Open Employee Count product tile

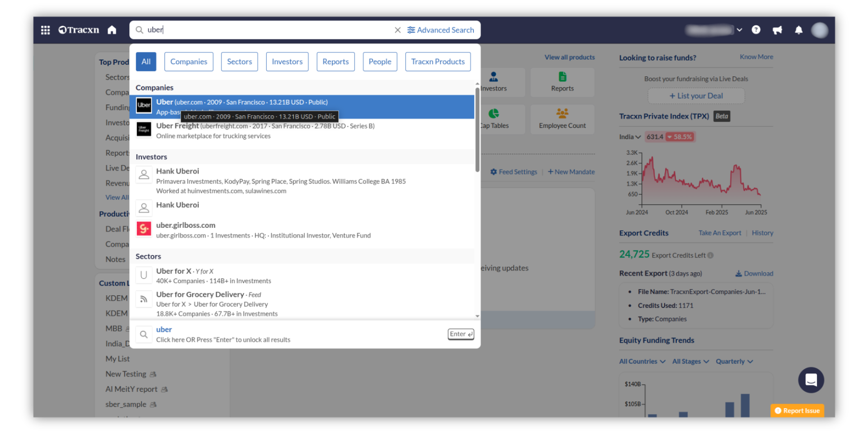pyautogui.click(x=562, y=118)
